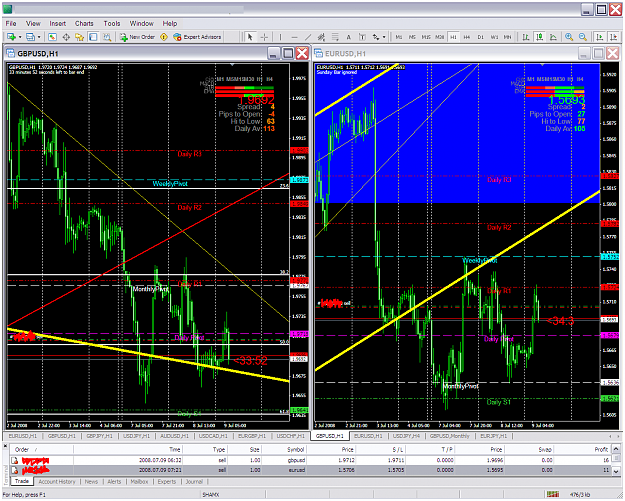Open the Data Window crosshair-target icon
This screenshot has height=501, width=625.
[66, 37]
